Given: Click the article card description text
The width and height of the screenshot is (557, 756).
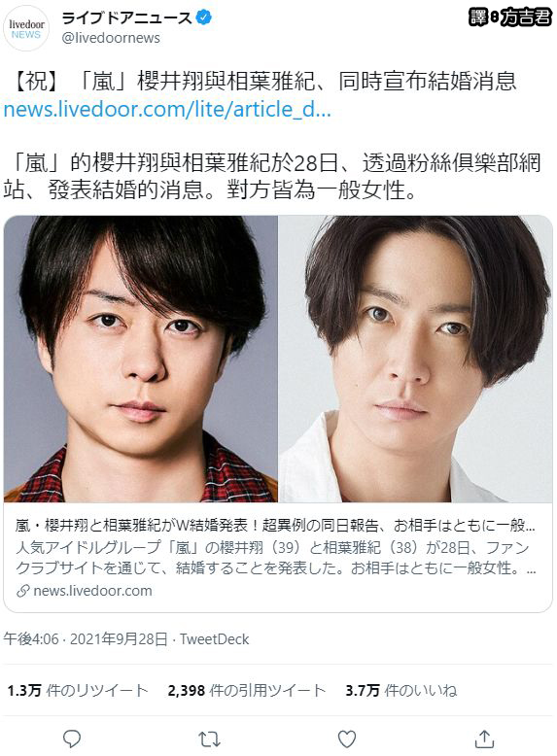Looking at the screenshot, I should point(275,558).
